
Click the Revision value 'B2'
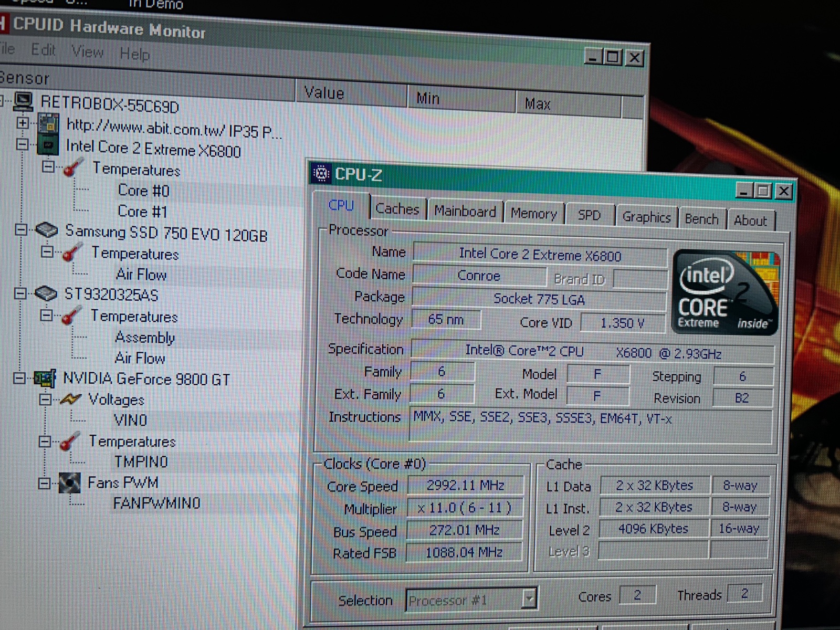pyautogui.click(x=742, y=398)
